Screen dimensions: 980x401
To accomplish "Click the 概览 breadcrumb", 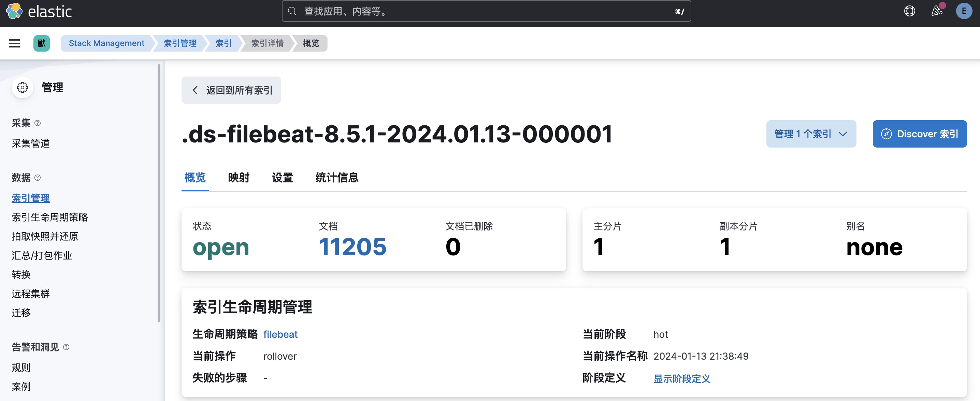I will pos(311,43).
